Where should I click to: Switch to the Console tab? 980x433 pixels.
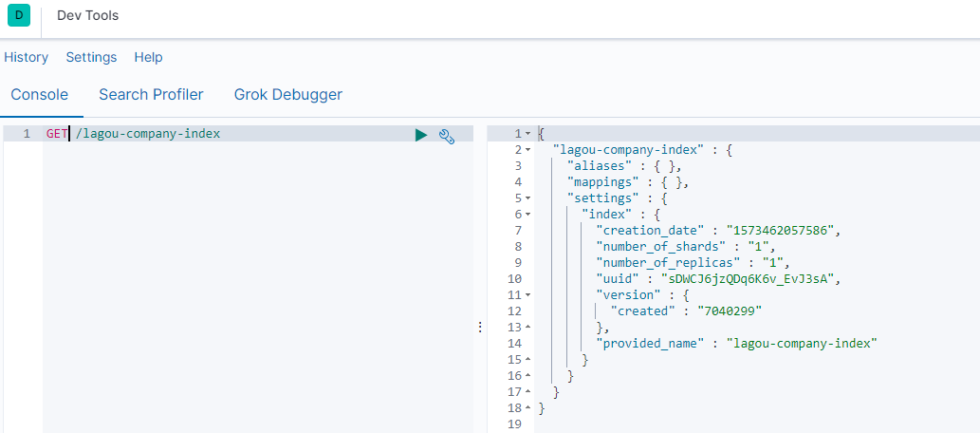point(40,94)
